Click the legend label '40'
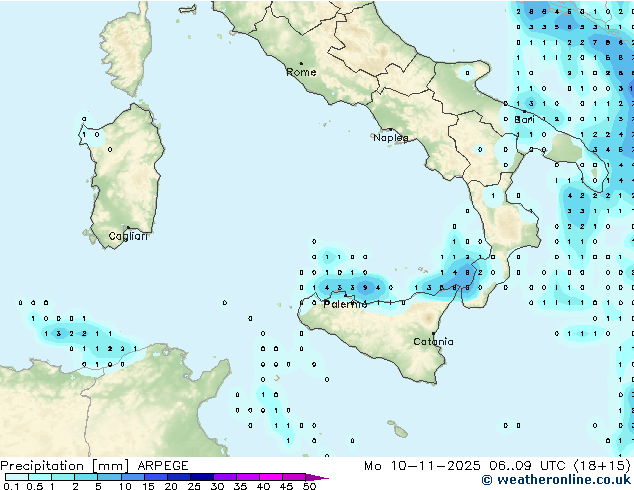Viewport: 634px width, 490px height. (x=263, y=486)
